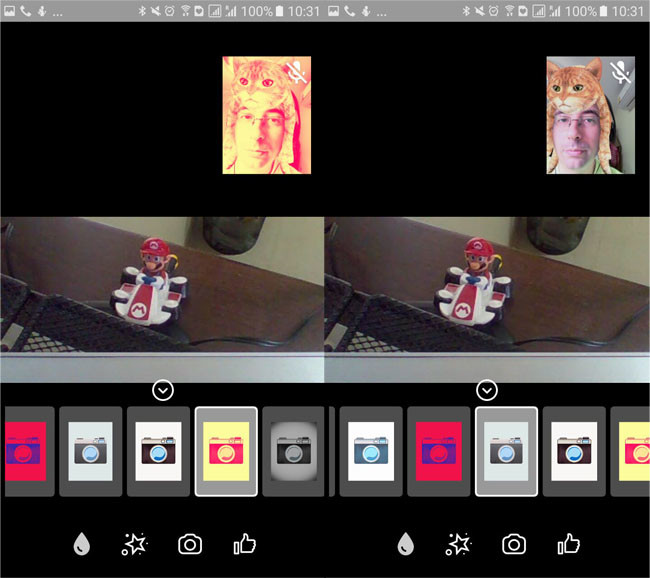Image resolution: width=650 pixels, height=578 pixels.
Task: Tap the Bluetooth status icon in left status bar
Action: click(x=142, y=11)
